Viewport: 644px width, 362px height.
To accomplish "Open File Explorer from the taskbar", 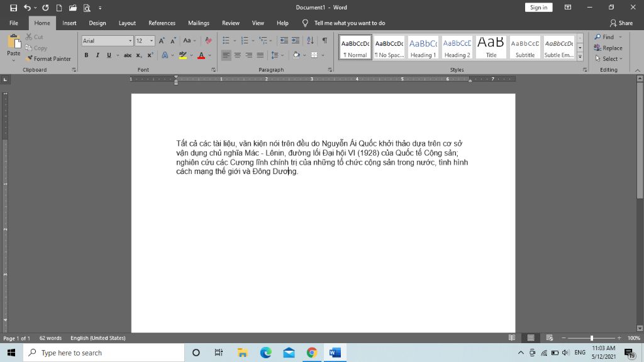I will point(242,353).
